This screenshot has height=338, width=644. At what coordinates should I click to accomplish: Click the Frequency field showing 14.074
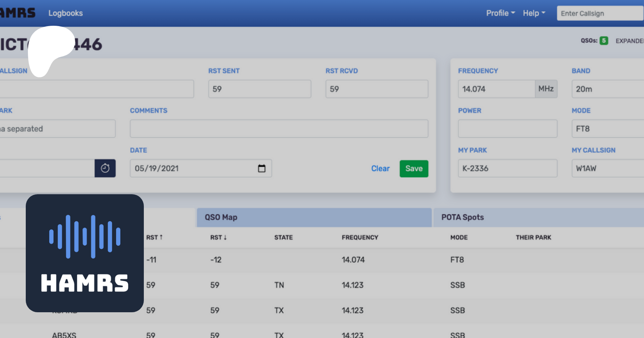click(496, 89)
